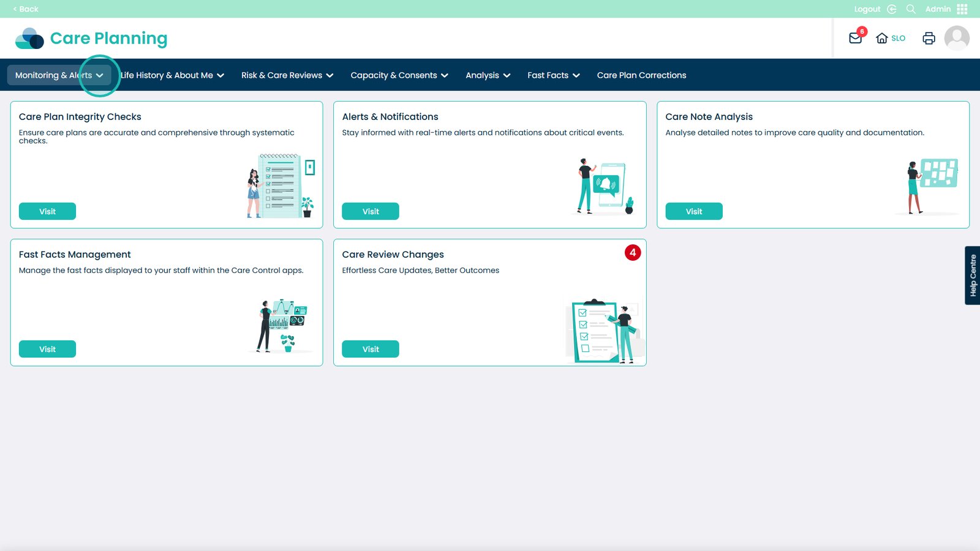This screenshot has width=980, height=551.
Task: Expand the Life History & About Me menu
Action: pyautogui.click(x=172, y=75)
